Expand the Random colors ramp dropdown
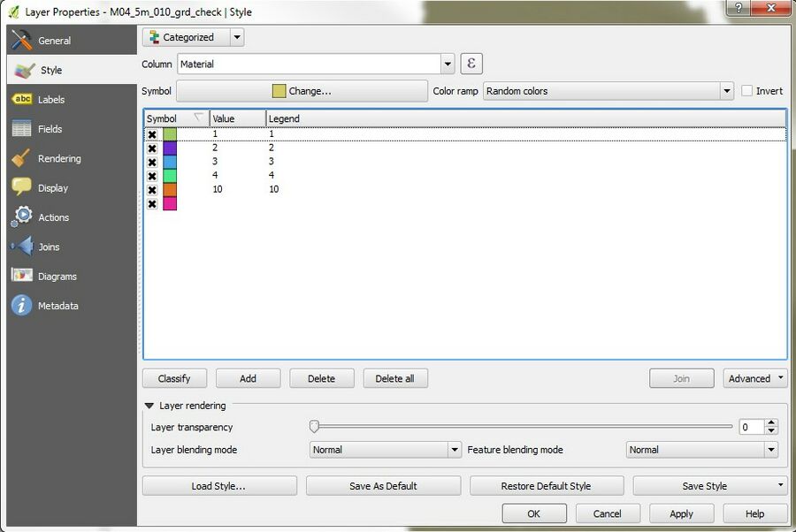796x532 pixels. point(608,91)
